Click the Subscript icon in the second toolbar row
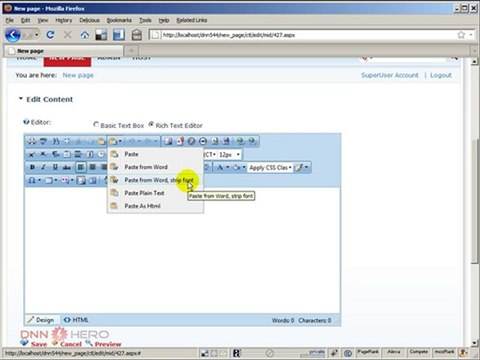The height and width of the screenshot is (360, 480). click(43, 154)
